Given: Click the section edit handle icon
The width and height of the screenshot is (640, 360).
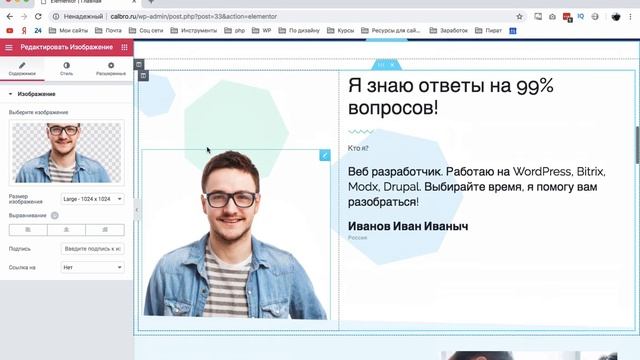Looking at the screenshot, I should click(x=139, y=64).
